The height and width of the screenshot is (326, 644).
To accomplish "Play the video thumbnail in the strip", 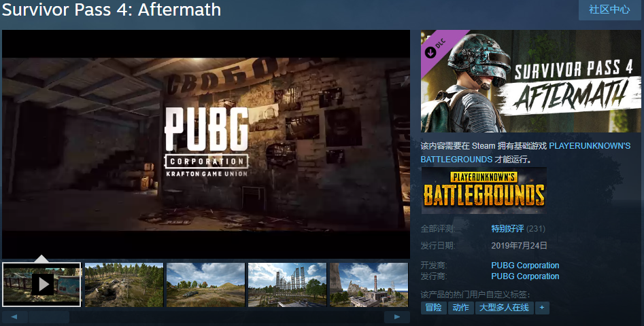I will coord(41,285).
